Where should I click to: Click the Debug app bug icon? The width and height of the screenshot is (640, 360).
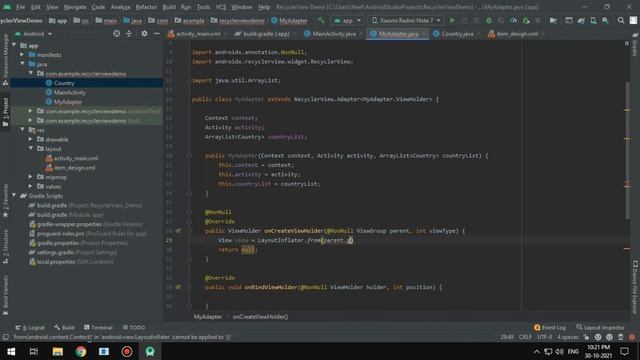pos(489,20)
